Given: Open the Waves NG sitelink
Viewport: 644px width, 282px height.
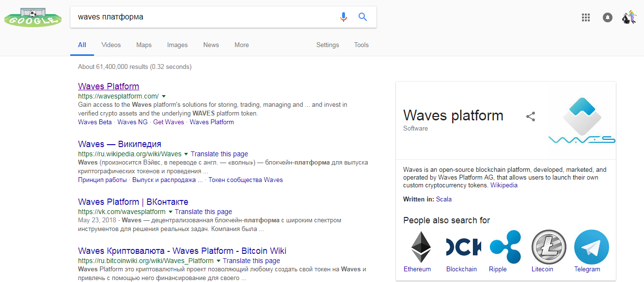Looking at the screenshot, I should (133, 122).
